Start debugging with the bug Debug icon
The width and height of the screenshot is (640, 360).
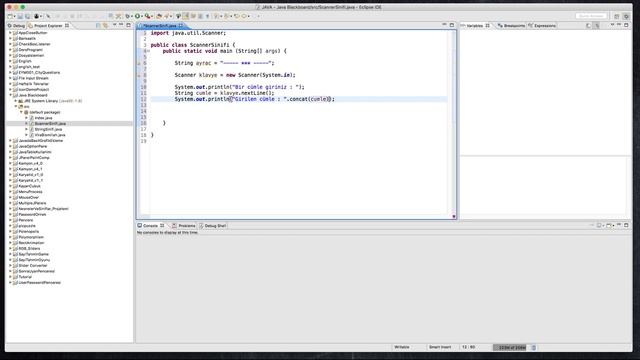[128, 16]
